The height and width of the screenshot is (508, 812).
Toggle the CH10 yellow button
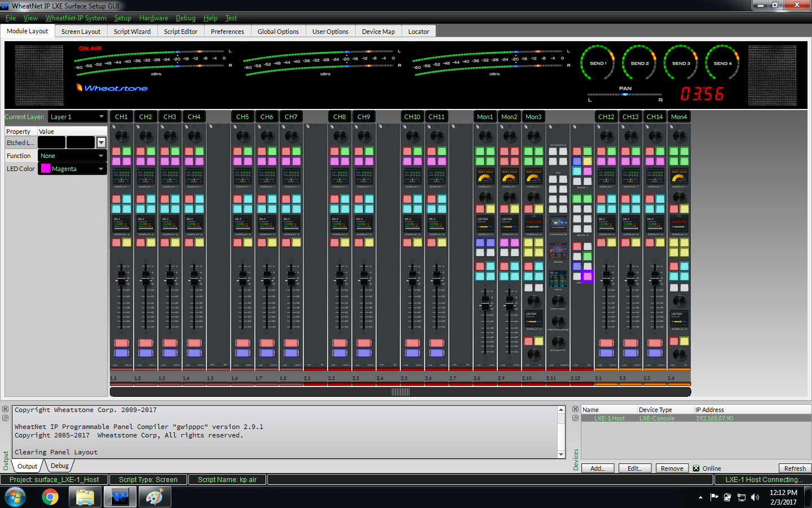(x=417, y=243)
